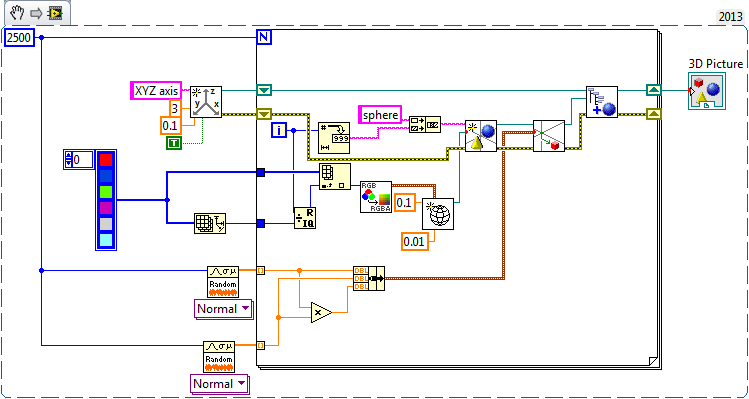Click the loop iteration i terminal

coord(279,129)
